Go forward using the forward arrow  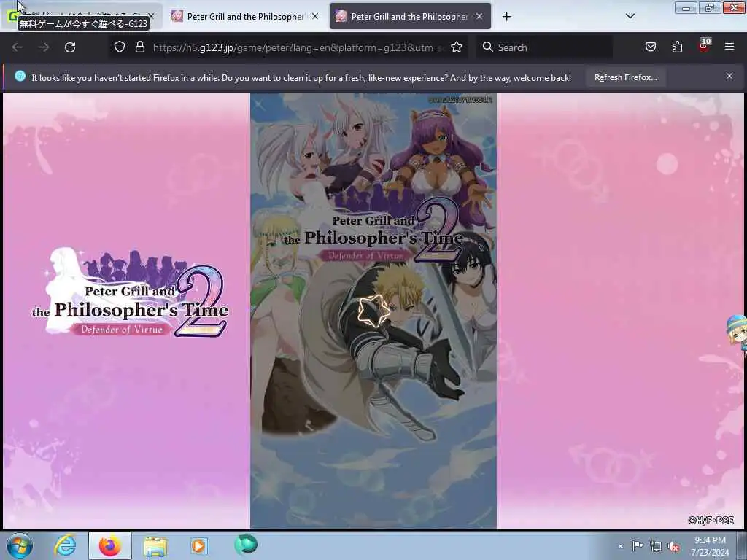point(43,47)
